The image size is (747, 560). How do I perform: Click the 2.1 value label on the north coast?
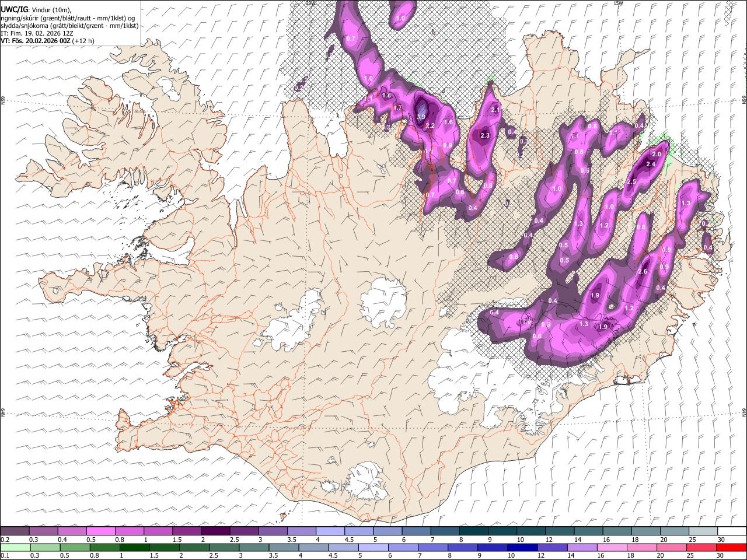click(x=496, y=110)
